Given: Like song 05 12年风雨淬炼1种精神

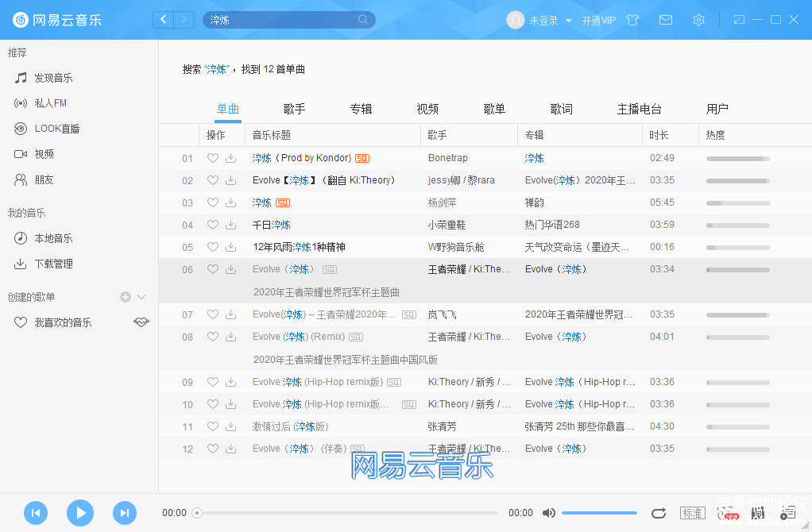Looking at the screenshot, I should click(213, 247).
